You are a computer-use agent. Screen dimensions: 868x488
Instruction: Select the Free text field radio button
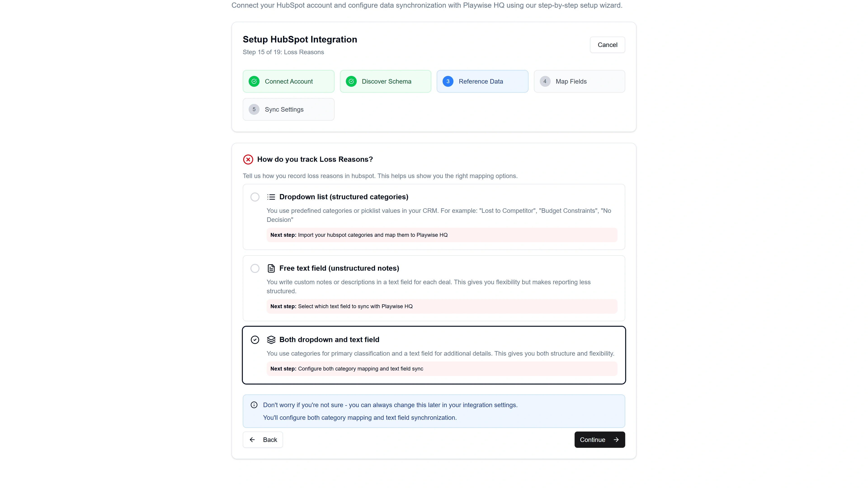(255, 268)
